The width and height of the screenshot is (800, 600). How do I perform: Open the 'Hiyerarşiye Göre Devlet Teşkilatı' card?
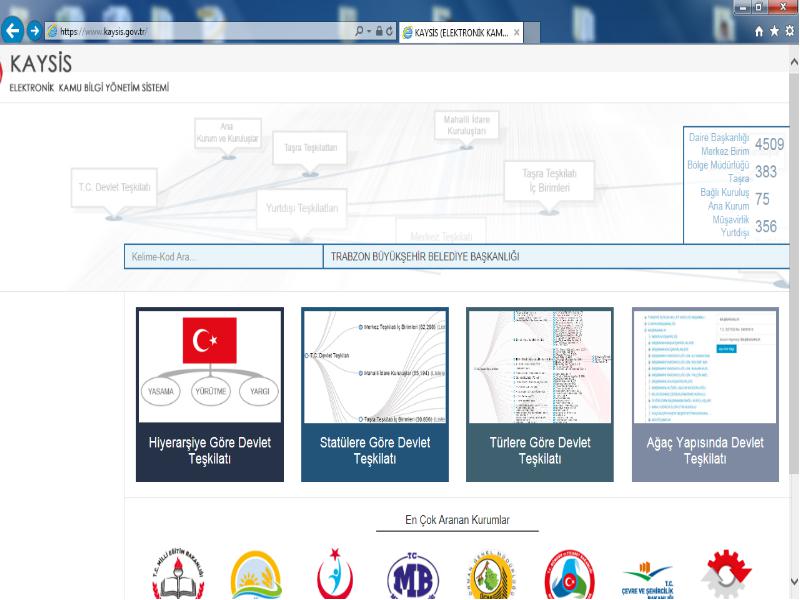click(x=210, y=394)
